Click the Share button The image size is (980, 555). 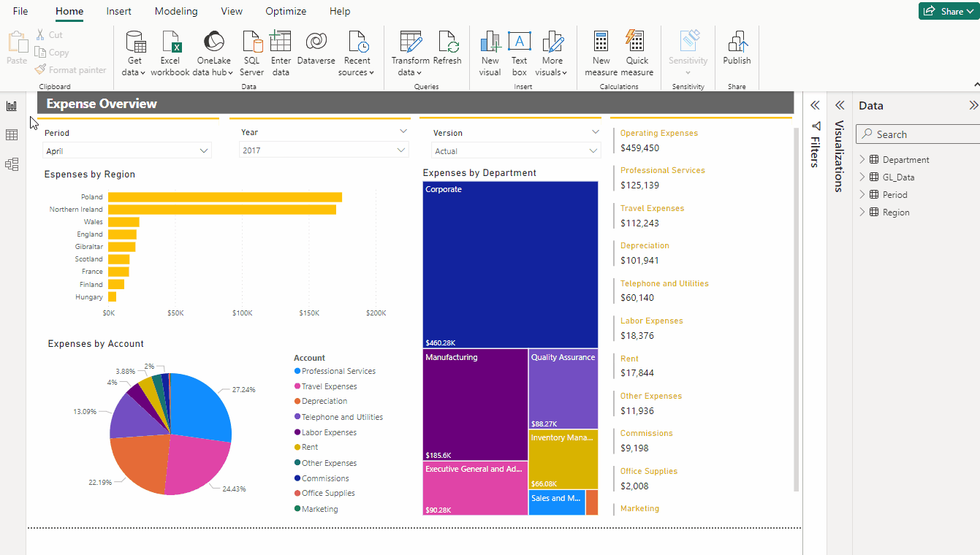pyautogui.click(x=948, y=11)
